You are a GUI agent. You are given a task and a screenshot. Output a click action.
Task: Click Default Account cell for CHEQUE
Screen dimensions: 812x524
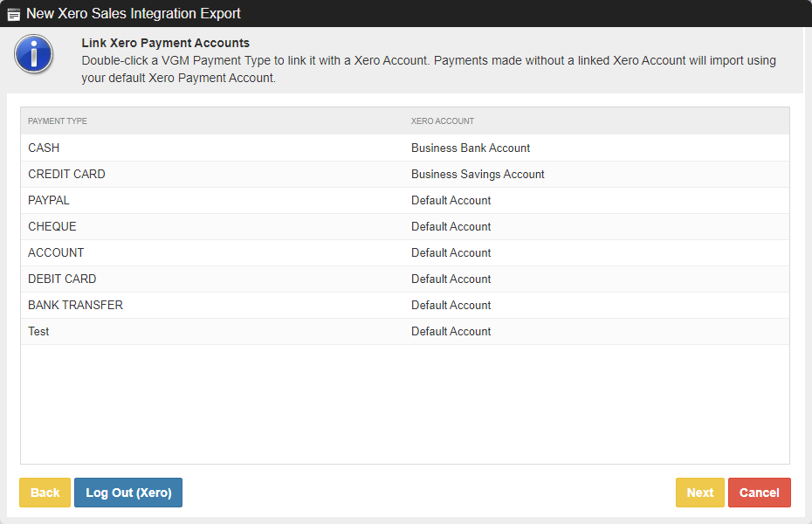[x=451, y=227]
